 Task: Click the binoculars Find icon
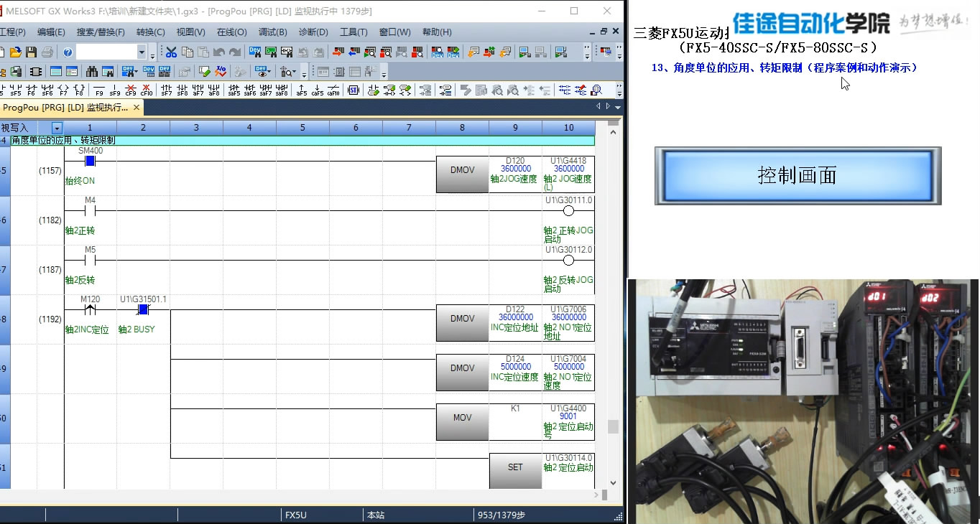(x=92, y=72)
